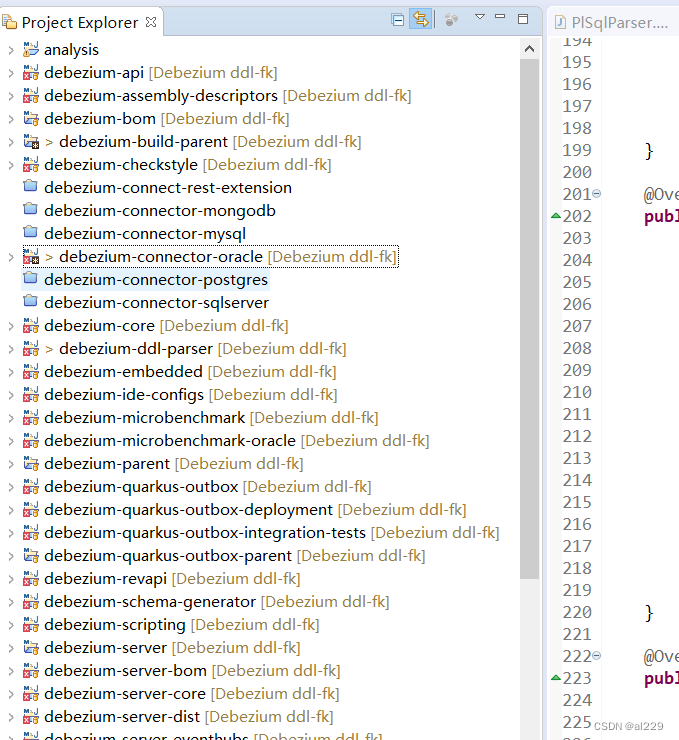Collapse the code fold at line 201

[596, 193]
